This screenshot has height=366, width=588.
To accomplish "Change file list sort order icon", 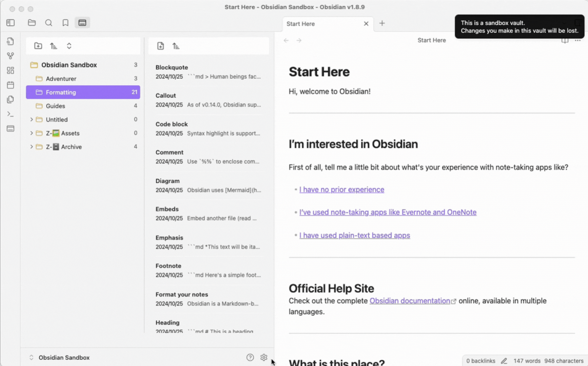I will tap(176, 46).
